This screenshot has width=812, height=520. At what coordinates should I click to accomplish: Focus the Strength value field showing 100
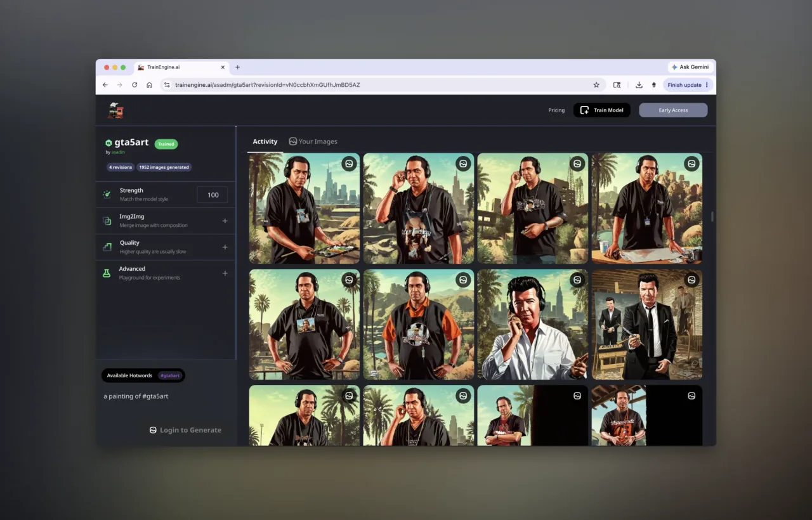213,195
